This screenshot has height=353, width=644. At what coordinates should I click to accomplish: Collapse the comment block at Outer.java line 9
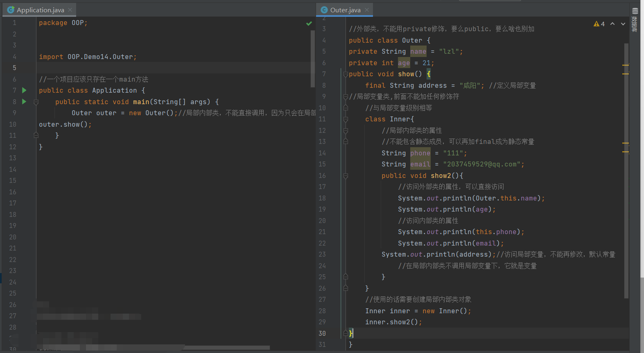coord(346,97)
